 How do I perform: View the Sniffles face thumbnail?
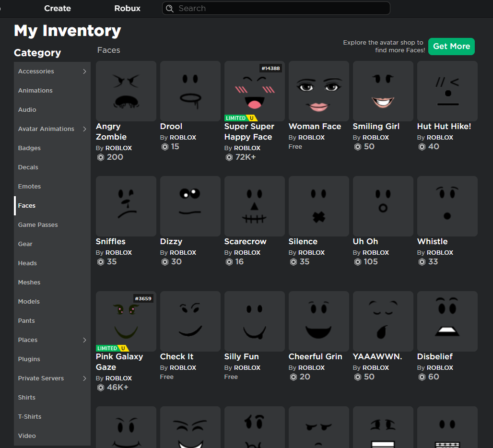point(126,206)
